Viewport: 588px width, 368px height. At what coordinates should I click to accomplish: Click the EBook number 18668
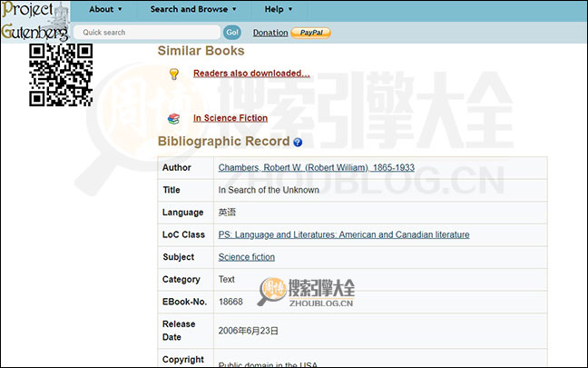pos(230,301)
